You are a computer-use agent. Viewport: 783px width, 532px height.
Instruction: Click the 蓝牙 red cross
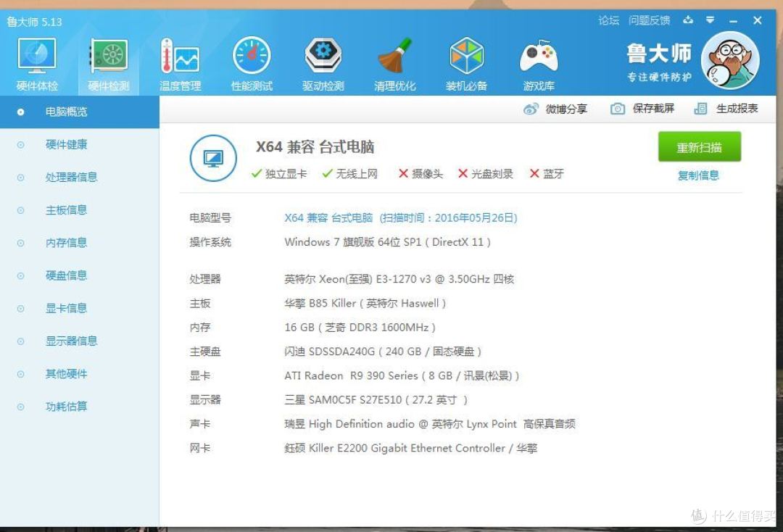[x=534, y=173]
